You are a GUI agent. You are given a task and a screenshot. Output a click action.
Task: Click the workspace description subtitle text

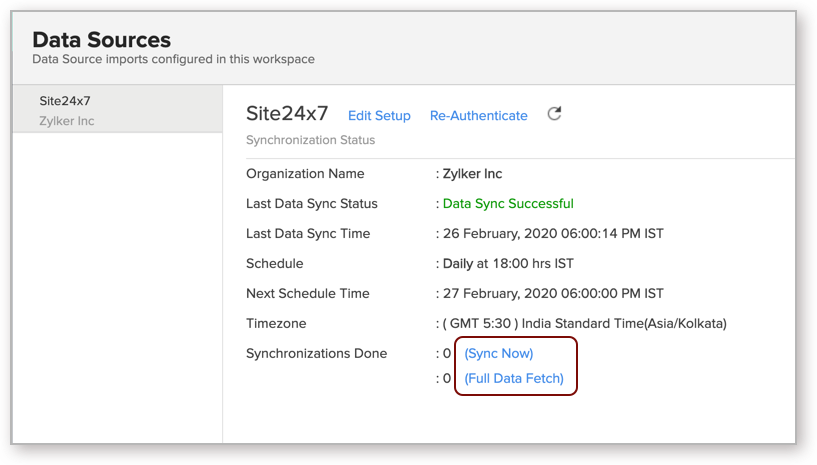tap(174, 59)
